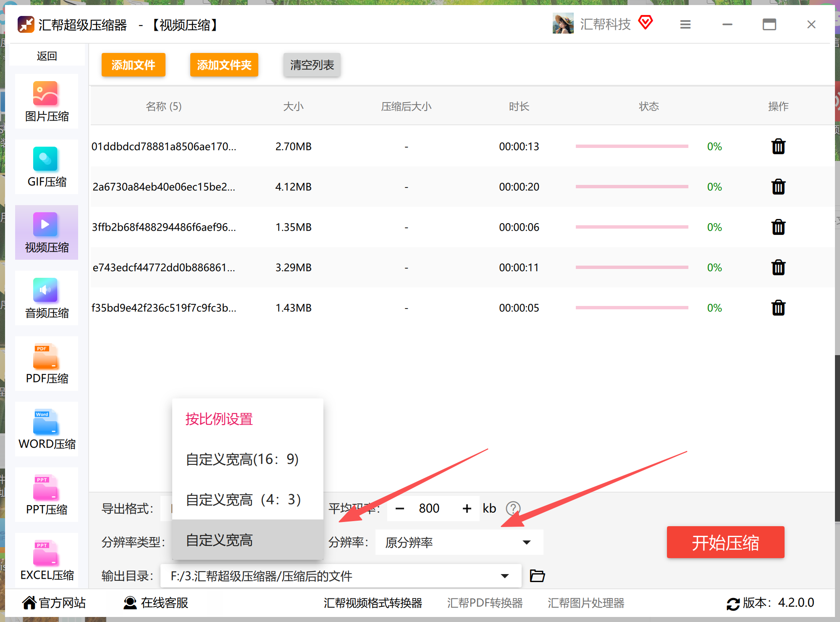
Task: Click the 大小 column header
Action: point(293,106)
